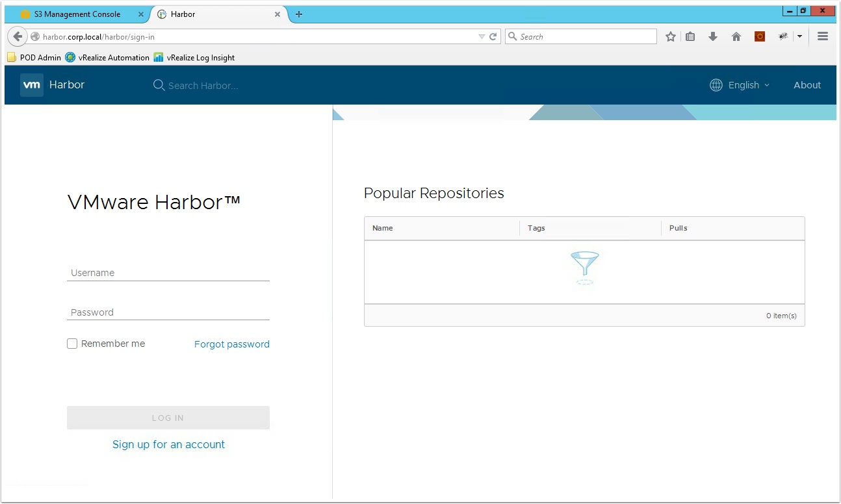Sort repositories by Name column
The height and width of the screenshot is (504, 841).
[x=383, y=228]
